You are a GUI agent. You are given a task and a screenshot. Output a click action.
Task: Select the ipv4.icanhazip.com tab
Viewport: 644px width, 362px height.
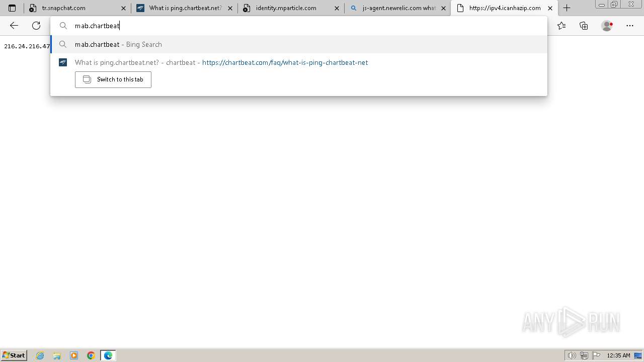coord(504,8)
